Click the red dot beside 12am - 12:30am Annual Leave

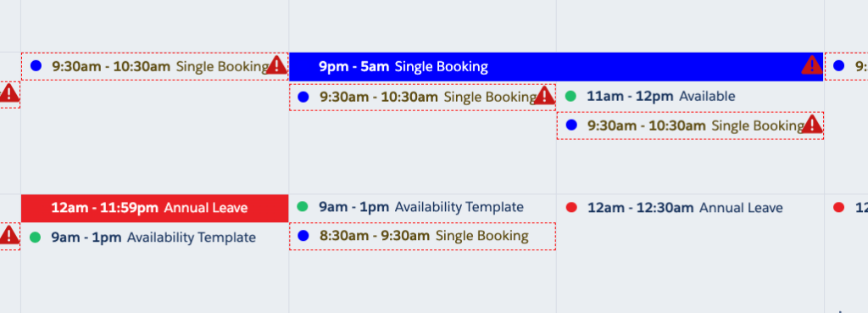click(570, 207)
